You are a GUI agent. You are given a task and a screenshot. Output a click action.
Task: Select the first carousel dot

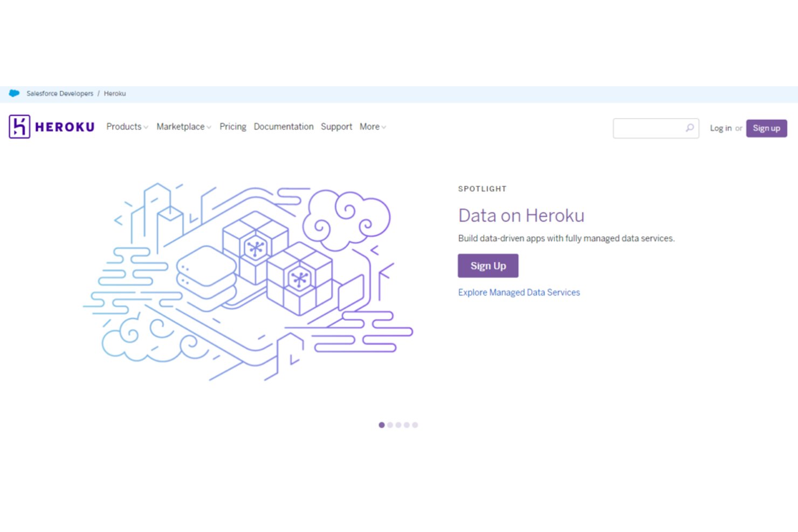(x=382, y=425)
